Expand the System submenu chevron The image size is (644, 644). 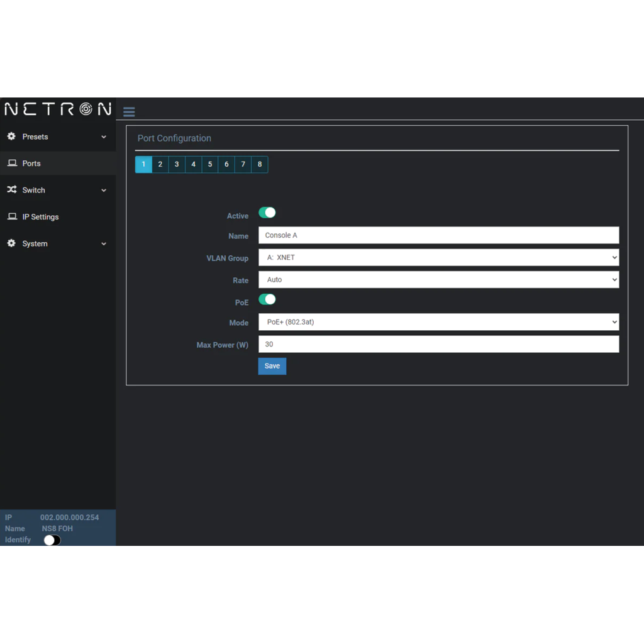(x=104, y=244)
